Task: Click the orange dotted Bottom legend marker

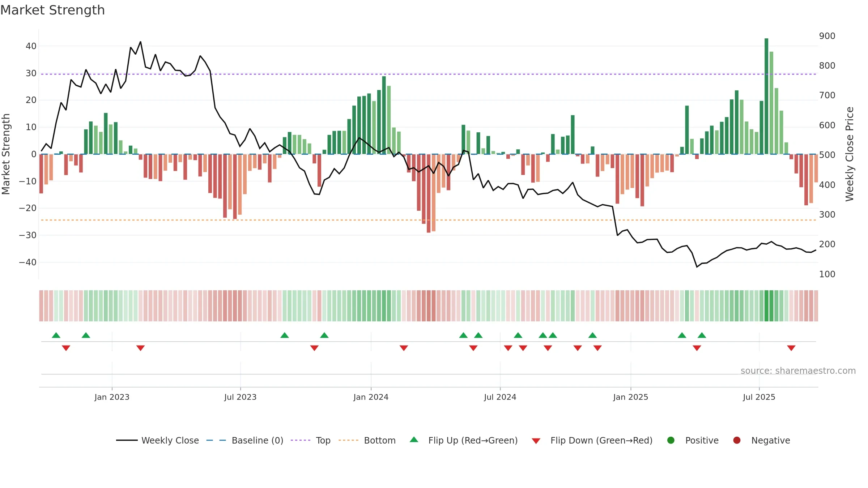Action: click(349, 440)
